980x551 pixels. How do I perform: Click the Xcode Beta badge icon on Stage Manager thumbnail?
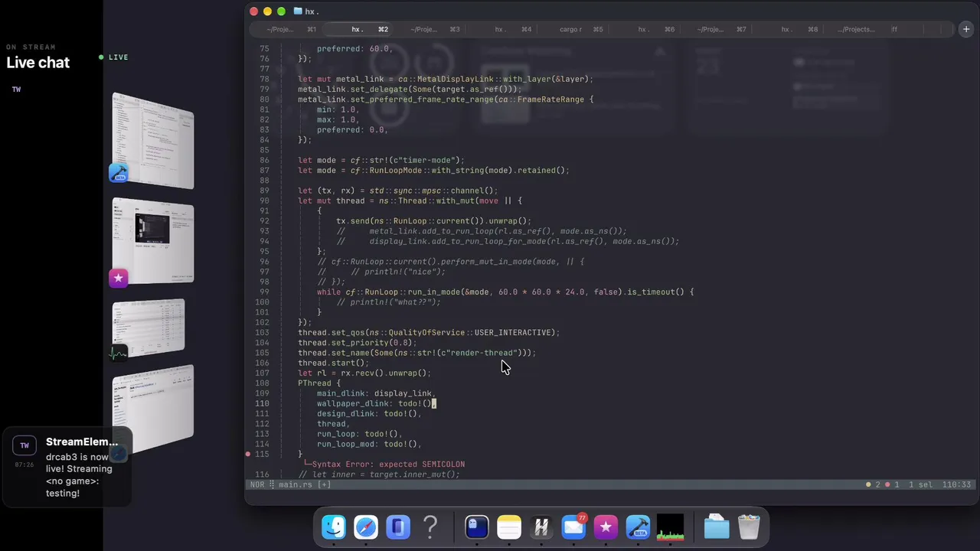tap(118, 173)
